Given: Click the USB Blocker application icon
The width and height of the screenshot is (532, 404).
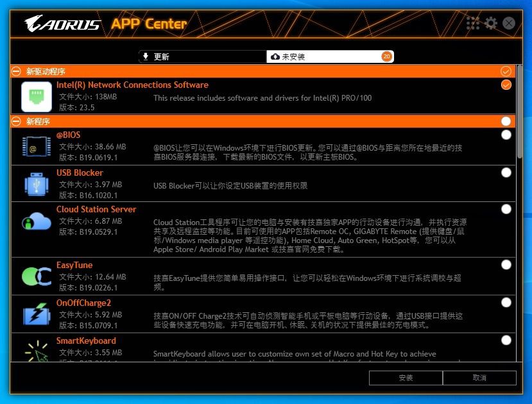Looking at the screenshot, I should 37,185.
